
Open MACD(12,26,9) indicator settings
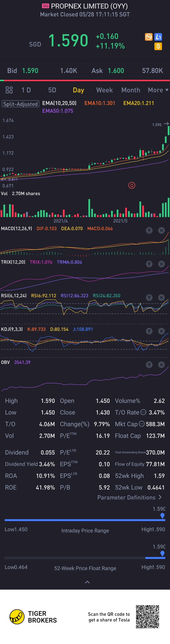(17, 229)
